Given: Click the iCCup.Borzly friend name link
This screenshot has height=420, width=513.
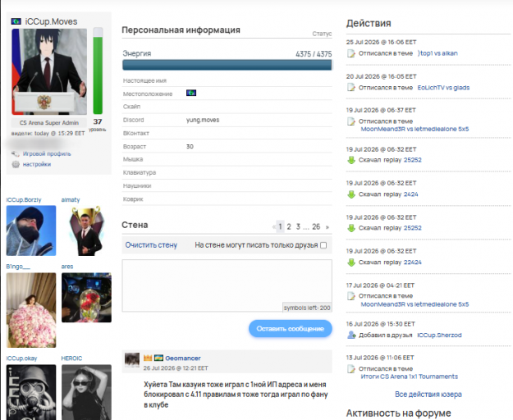Looking at the screenshot, I should [24, 199].
